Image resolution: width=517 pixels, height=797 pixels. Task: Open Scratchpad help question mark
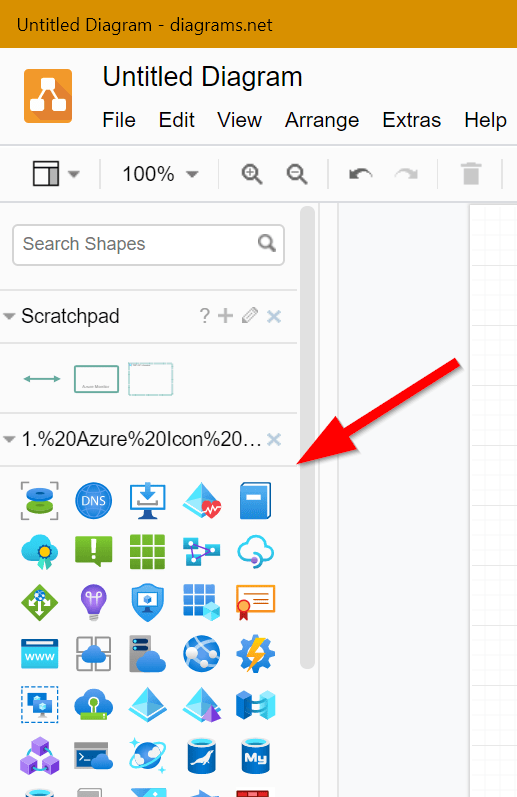[204, 316]
